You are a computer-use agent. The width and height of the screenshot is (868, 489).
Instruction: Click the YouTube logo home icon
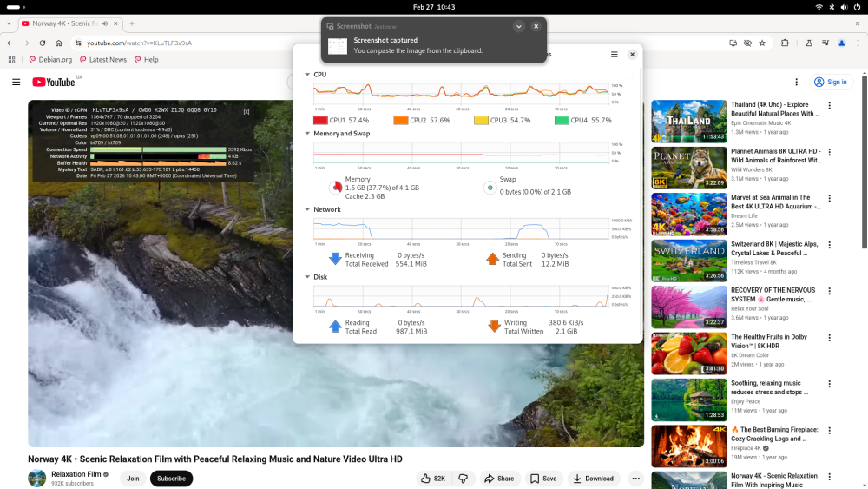coord(54,82)
